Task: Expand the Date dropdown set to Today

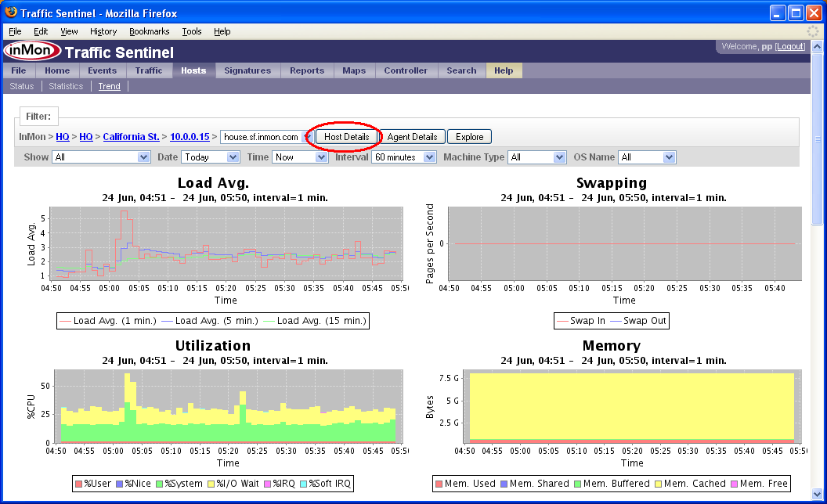Action: click(x=210, y=157)
